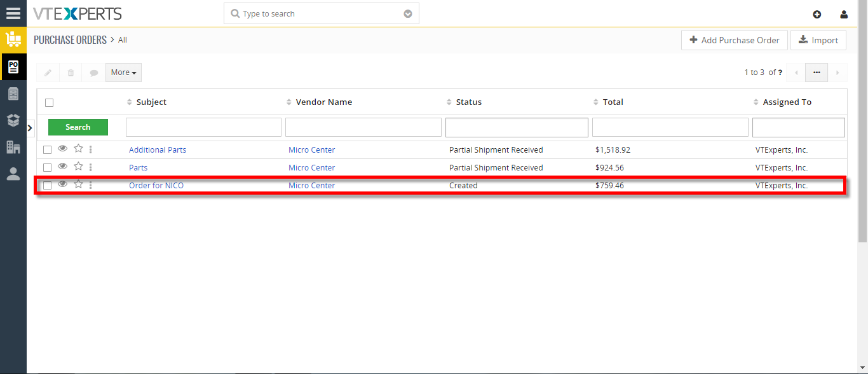Click the All list filter breadcrumb
This screenshot has height=374, width=868.
[x=123, y=40]
